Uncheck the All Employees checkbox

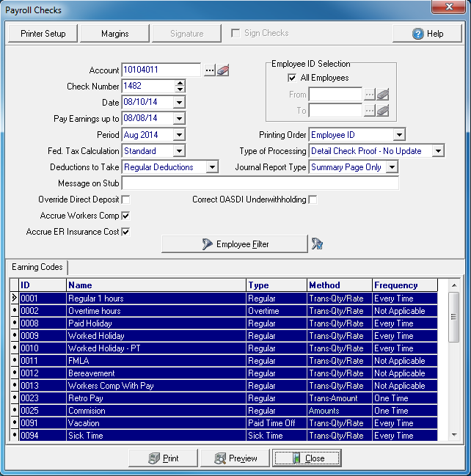pyautogui.click(x=293, y=78)
